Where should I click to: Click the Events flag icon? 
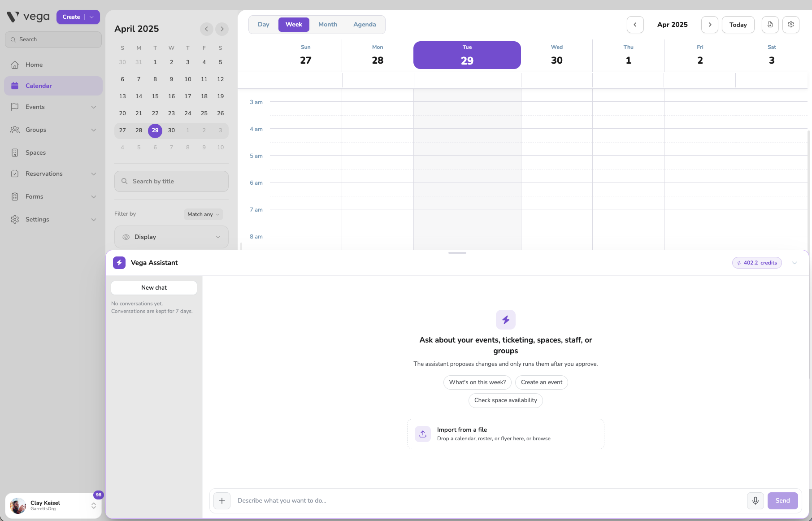pos(15,107)
